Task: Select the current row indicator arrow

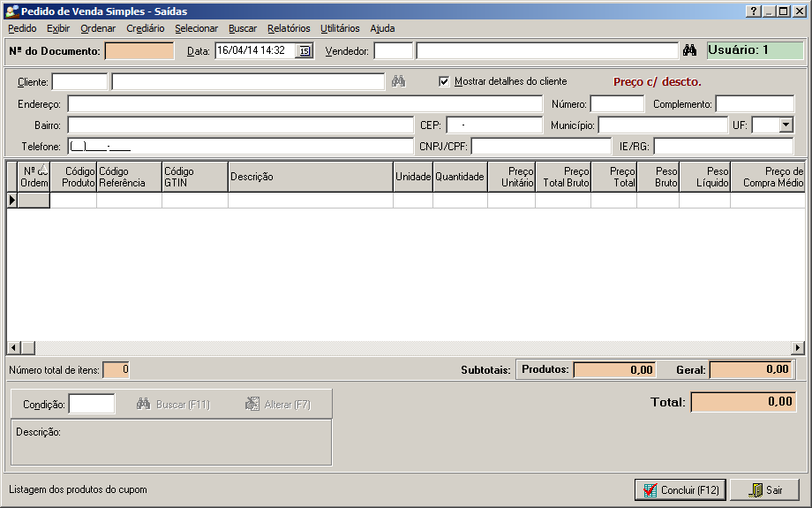Action: (x=12, y=201)
